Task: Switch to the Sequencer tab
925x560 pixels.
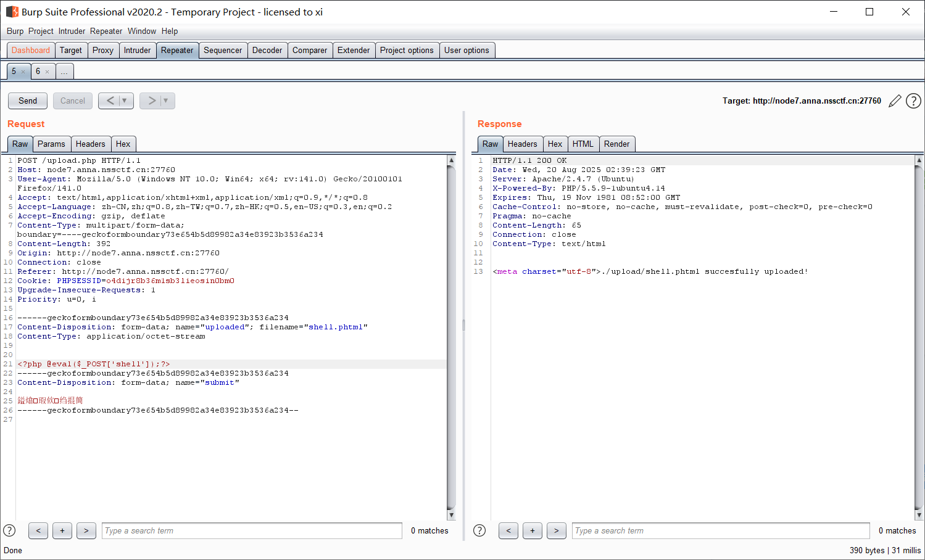Action: tap(223, 51)
